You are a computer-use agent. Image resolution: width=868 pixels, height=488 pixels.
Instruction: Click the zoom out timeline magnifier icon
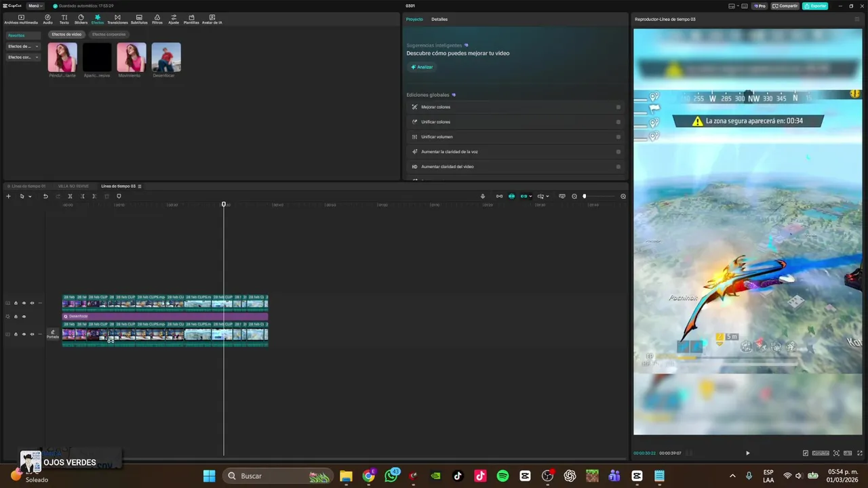coord(574,197)
